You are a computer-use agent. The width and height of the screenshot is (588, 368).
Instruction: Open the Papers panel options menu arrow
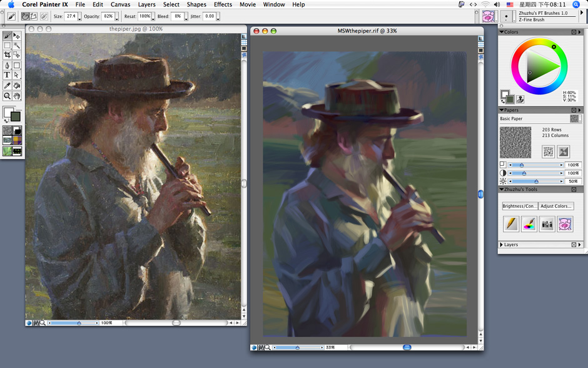(580, 110)
